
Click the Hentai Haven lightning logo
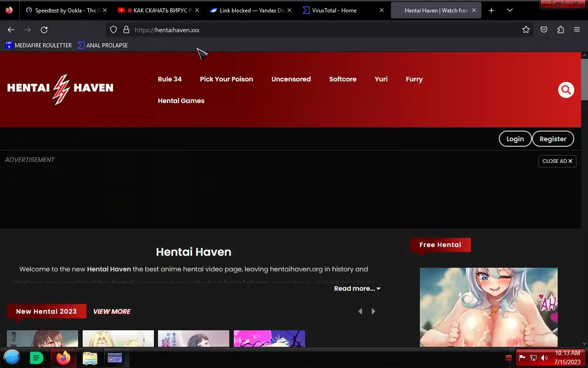tap(60, 89)
